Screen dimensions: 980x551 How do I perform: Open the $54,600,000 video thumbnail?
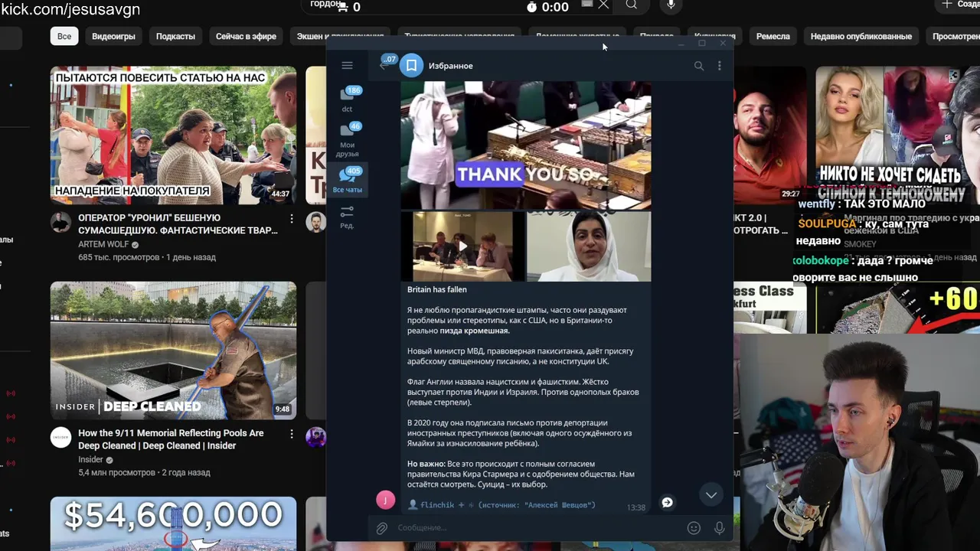pos(173,523)
